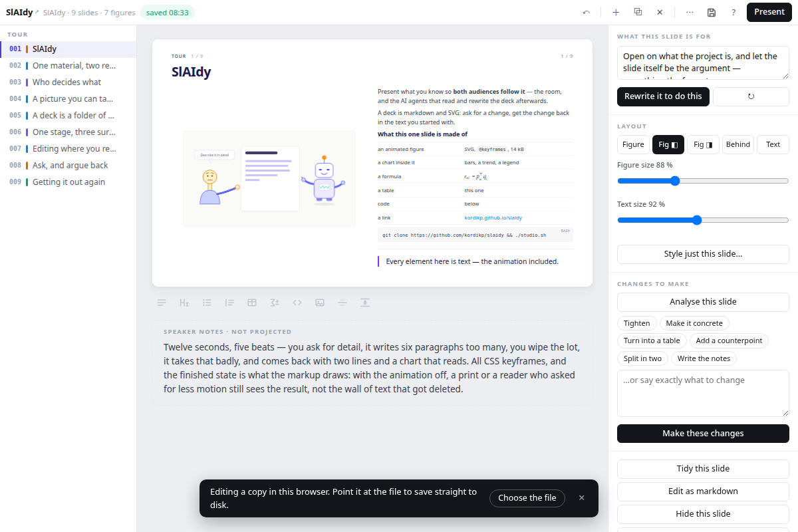
Task: Open slide 005 A deck is a folder of
Action: (x=68, y=116)
